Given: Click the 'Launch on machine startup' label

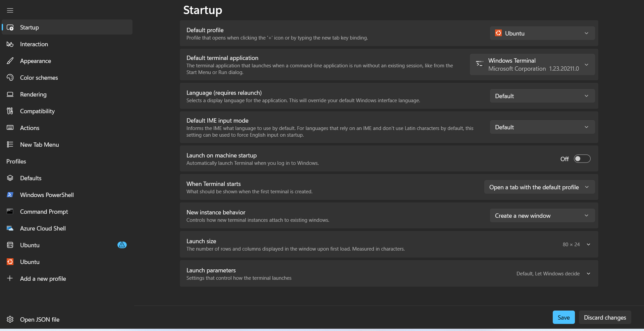Looking at the screenshot, I should [x=221, y=155].
